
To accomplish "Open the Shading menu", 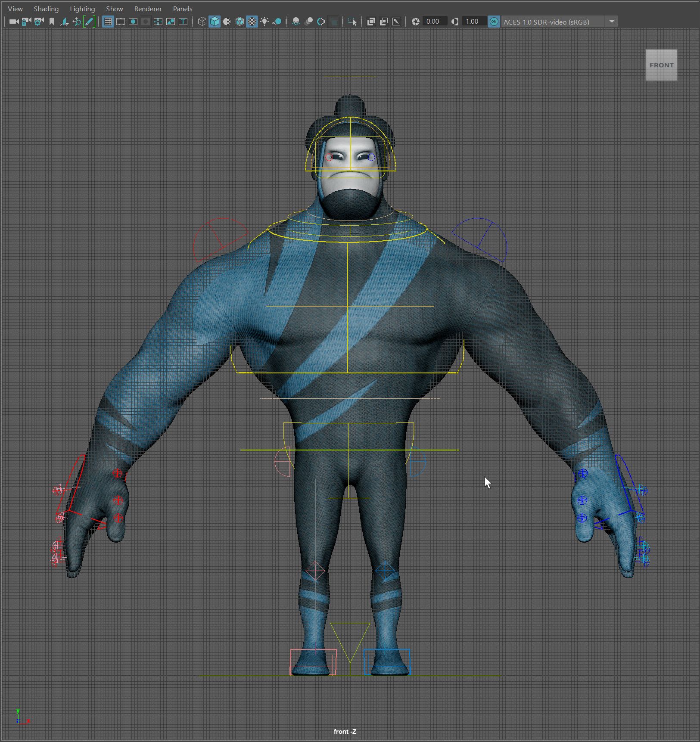I will [46, 9].
